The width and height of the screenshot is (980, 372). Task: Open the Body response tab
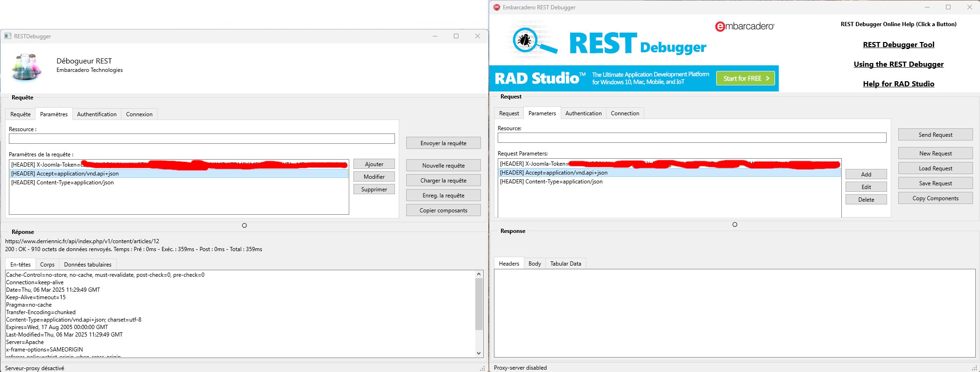535,264
